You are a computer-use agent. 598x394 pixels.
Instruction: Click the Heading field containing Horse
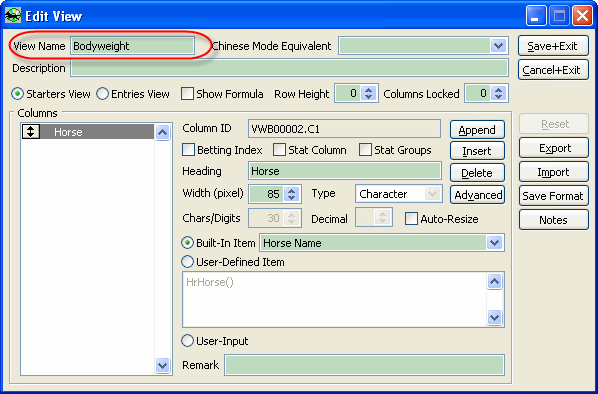pyautogui.click(x=345, y=171)
